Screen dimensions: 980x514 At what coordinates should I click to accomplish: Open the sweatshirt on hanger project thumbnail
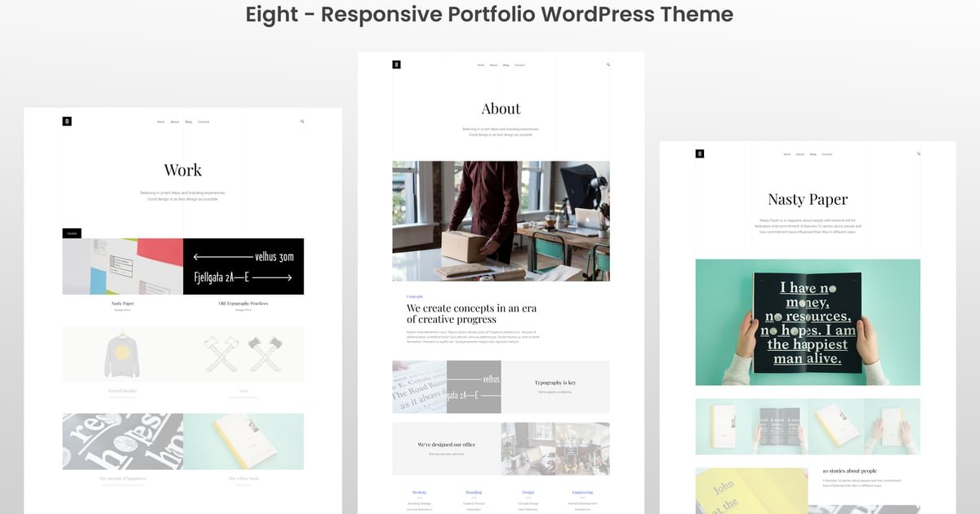(x=122, y=353)
